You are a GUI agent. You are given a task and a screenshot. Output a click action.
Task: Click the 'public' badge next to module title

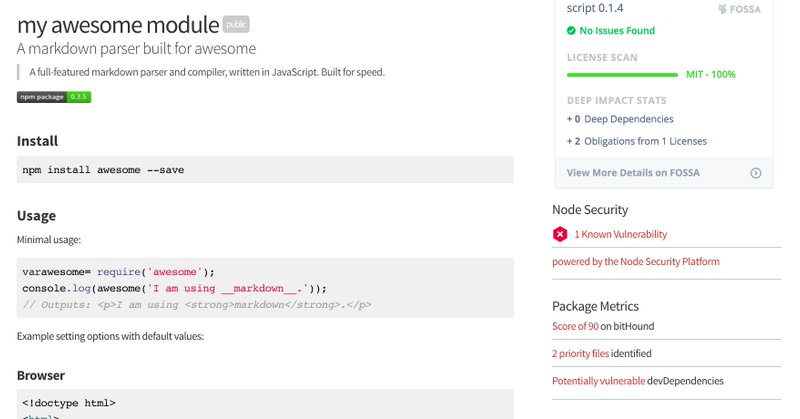pos(236,24)
